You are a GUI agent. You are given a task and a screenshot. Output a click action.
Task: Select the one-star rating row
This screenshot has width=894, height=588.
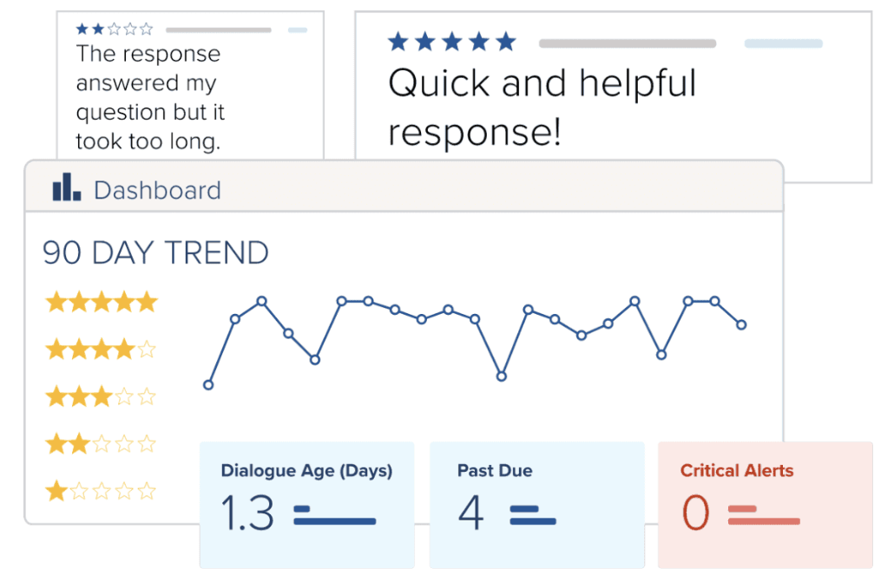coord(101,492)
